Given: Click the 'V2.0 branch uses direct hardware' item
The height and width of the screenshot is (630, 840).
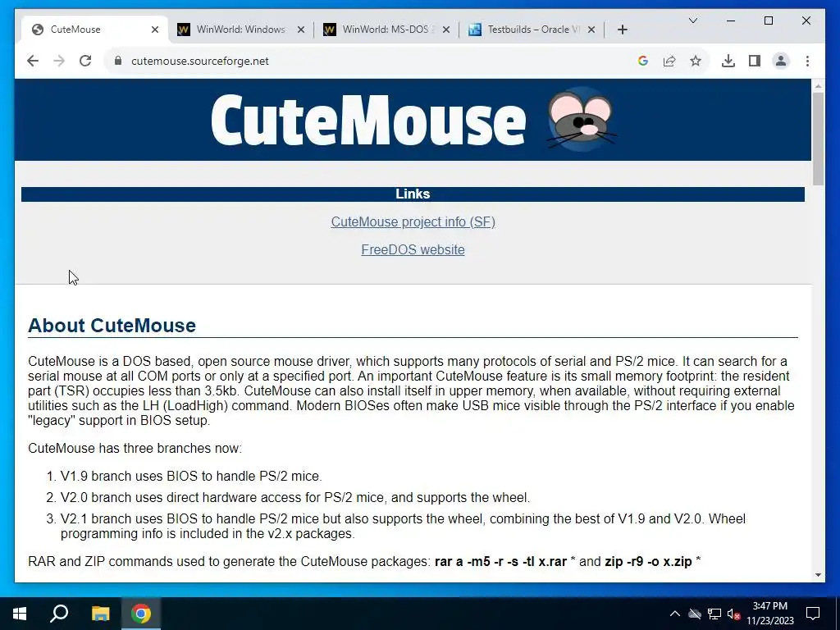Looking at the screenshot, I should [x=295, y=498].
